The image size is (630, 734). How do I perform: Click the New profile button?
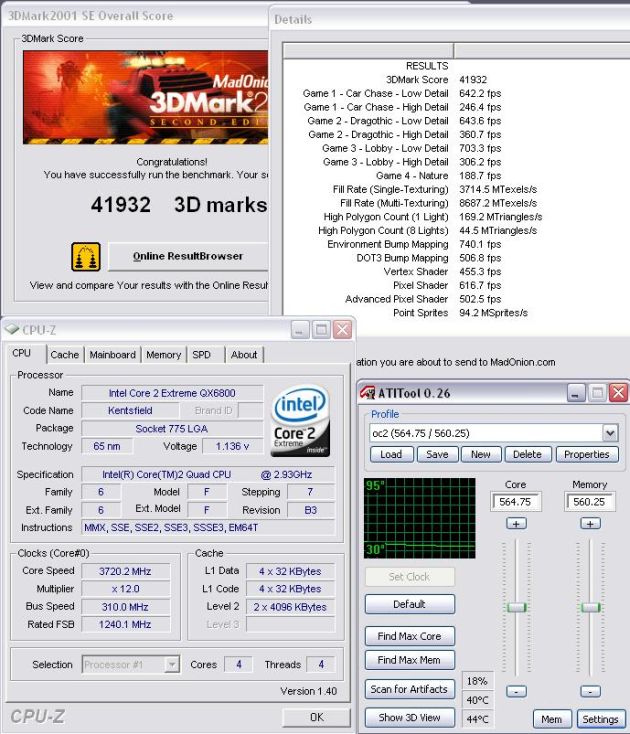pos(481,455)
